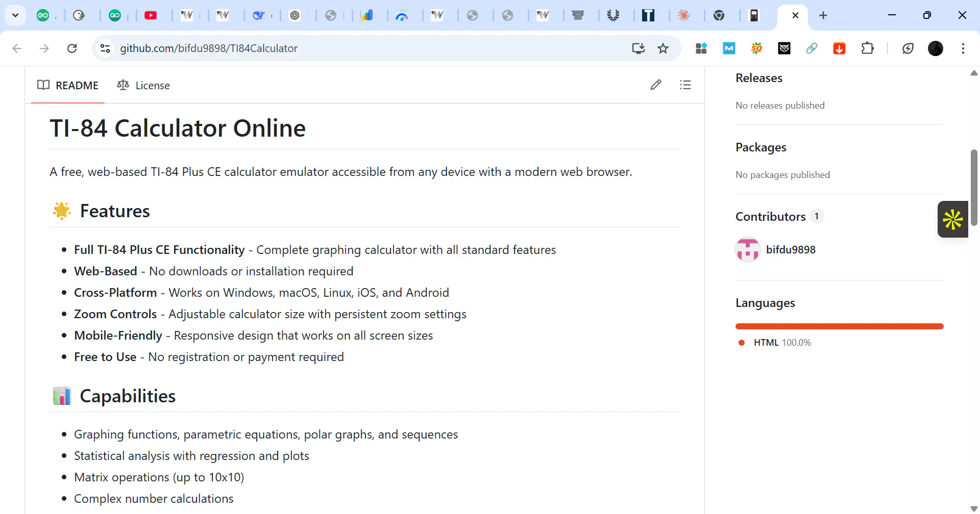The width and height of the screenshot is (980, 514).
Task: Switch to the dark blue T favicon tab
Action: pyautogui.click(x=648, y=15)
